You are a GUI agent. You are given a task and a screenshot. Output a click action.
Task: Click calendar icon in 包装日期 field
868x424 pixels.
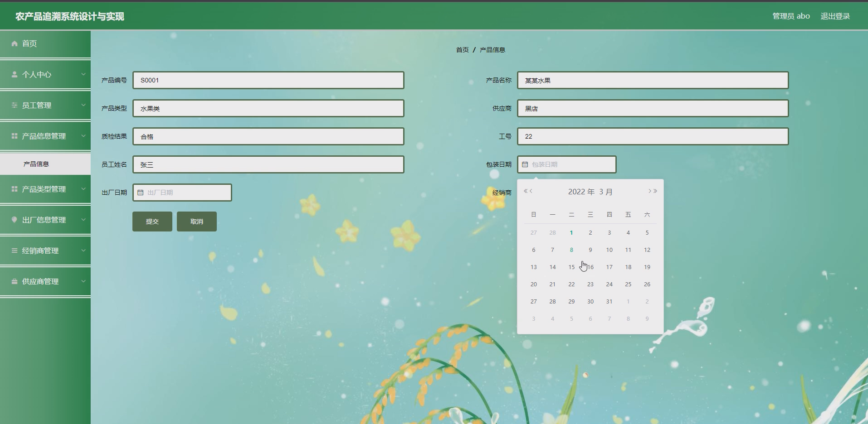pos(525,164)
